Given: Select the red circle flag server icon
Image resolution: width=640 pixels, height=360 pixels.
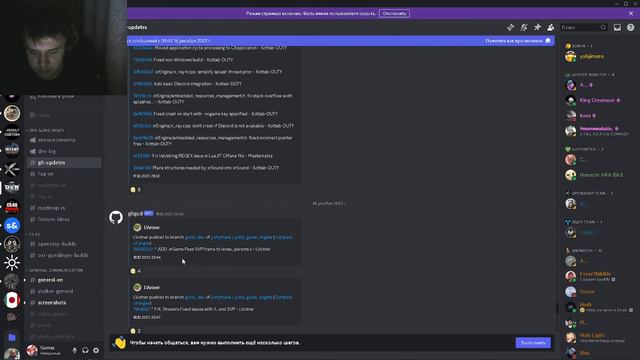Looking at the screenshot, I should tap(12, 300).
